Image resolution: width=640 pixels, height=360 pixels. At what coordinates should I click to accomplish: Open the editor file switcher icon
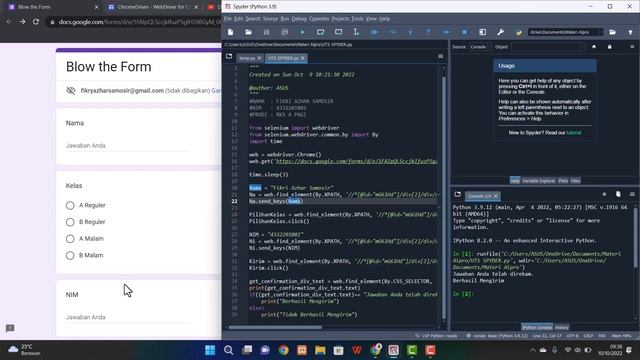click(x=229, y=56)
